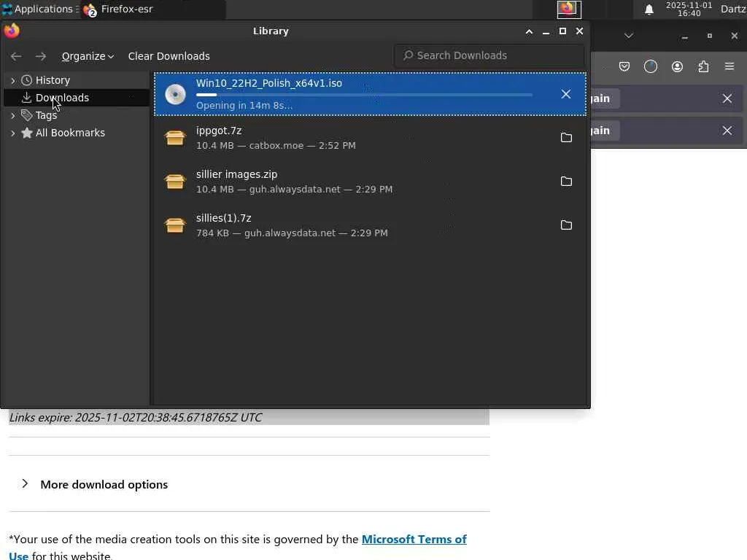Expand More download options section

95,484
